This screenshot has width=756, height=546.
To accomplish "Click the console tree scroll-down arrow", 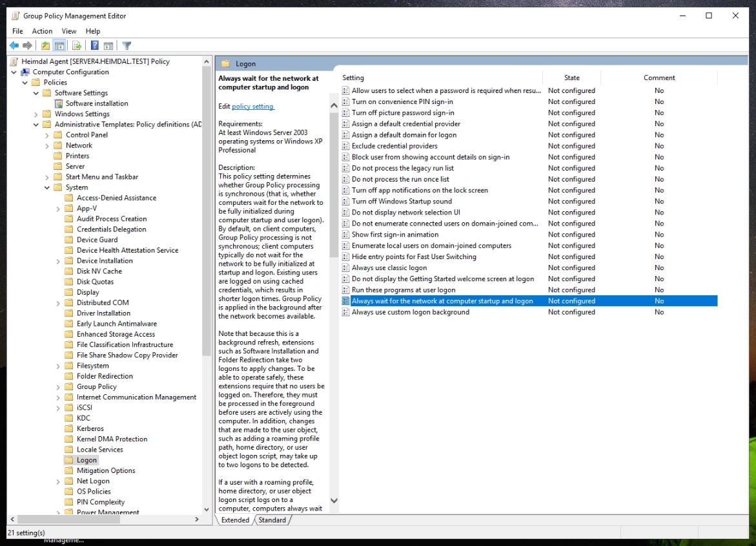I will 207,509.
